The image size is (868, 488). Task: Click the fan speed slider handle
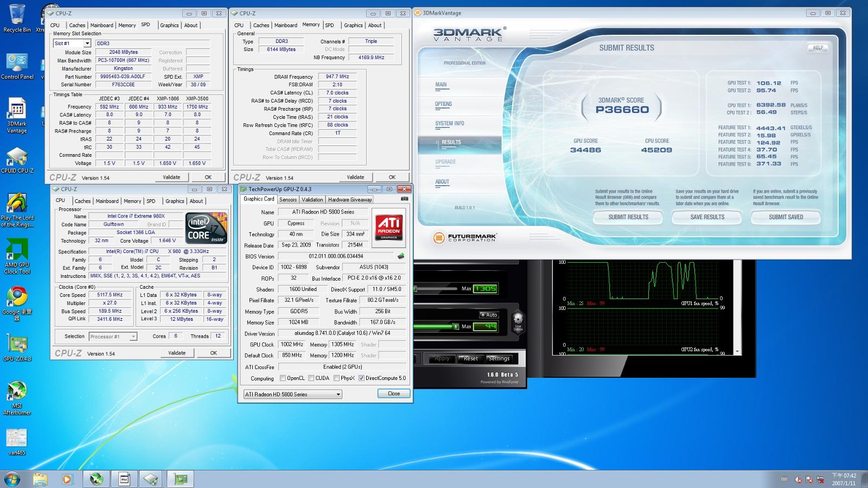455,326
